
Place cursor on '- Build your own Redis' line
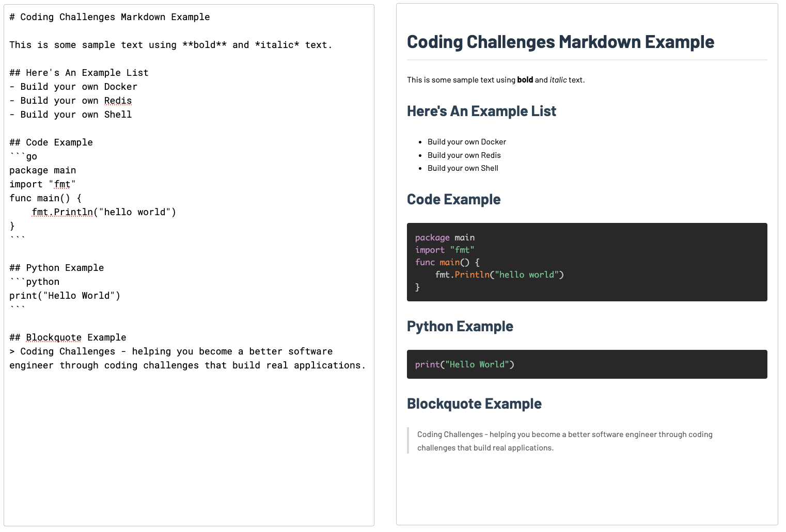71,101
